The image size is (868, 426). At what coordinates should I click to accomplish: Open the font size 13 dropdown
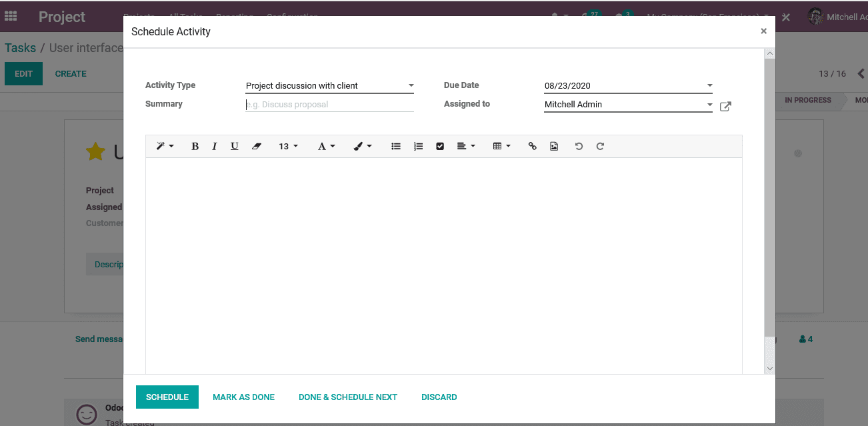point(289,146)
